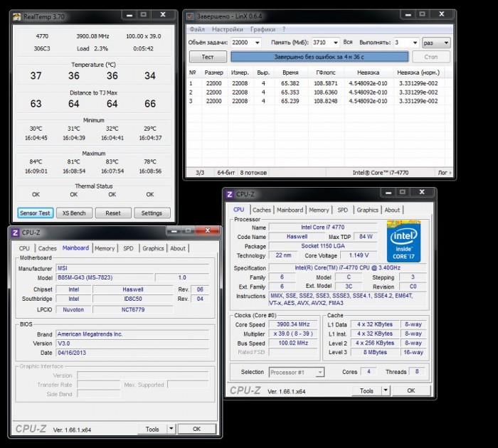Switch to SPD tab in CPU-Z CPU window
Viewport: 498px width, 448px height.
342,210
